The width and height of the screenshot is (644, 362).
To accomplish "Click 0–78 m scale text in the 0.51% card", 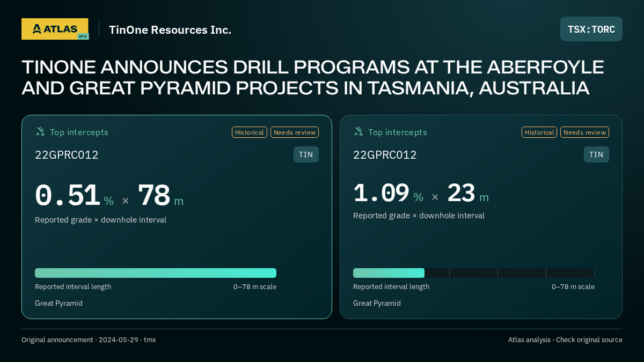I will click(255, 287).
